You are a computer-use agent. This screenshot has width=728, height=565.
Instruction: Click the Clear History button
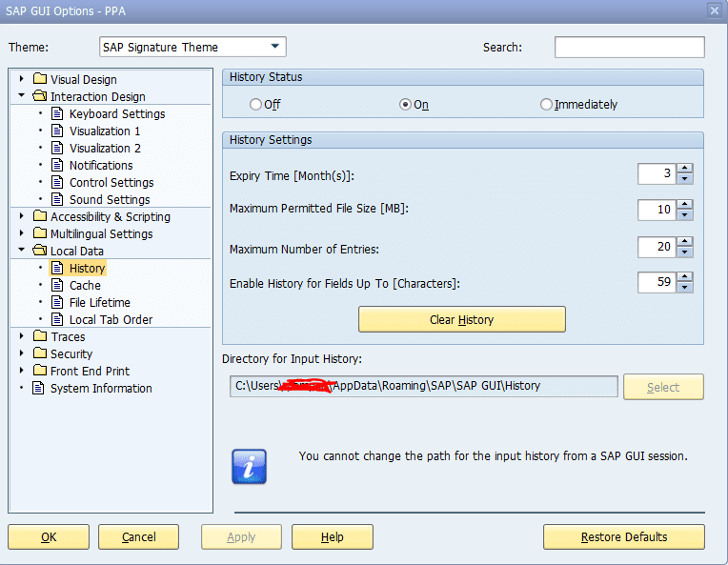click(x=462, y=319)
